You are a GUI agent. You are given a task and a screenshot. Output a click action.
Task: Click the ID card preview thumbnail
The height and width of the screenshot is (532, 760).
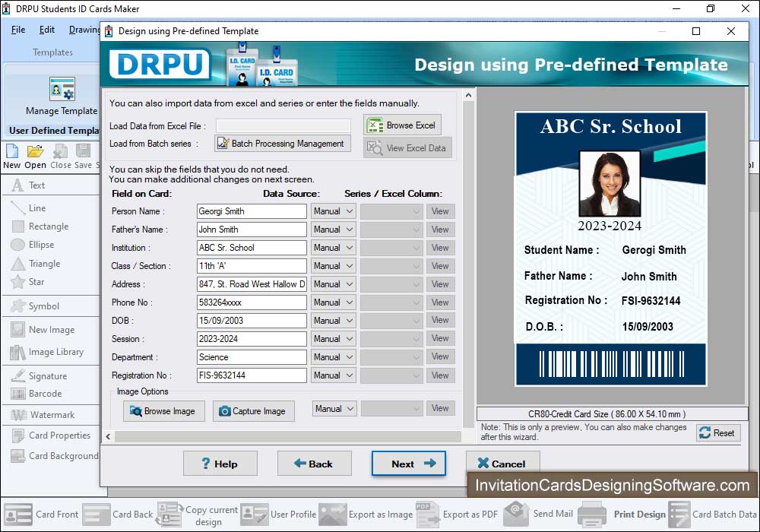[611, 249]
